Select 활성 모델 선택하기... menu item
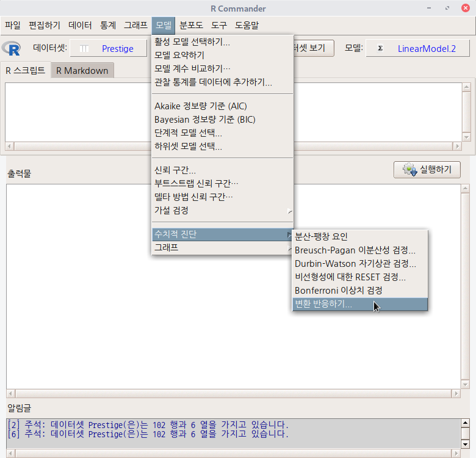 (x=223, y=42)
